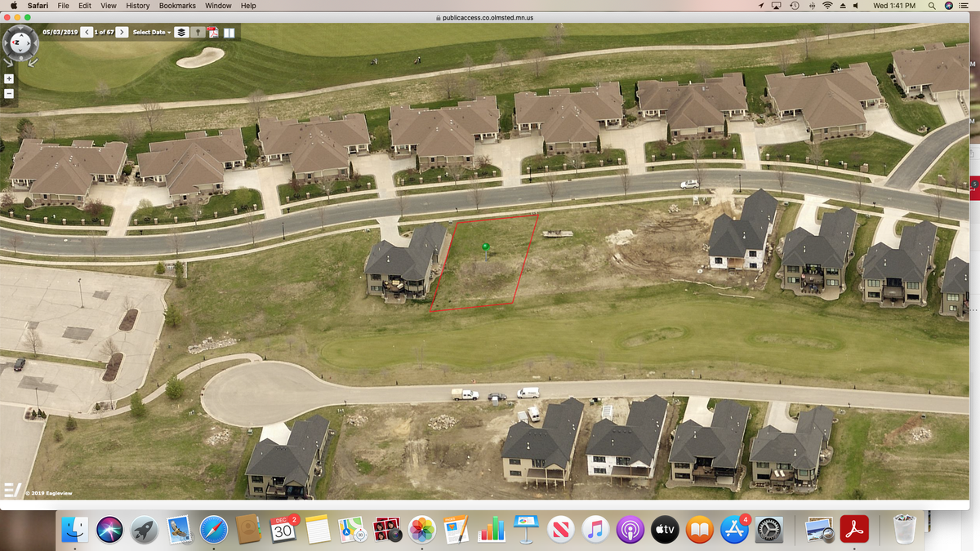This screenshot has width=980, height=551.
Task: Open the App Store showing 4 updates
Action: (x=733, y=530)
